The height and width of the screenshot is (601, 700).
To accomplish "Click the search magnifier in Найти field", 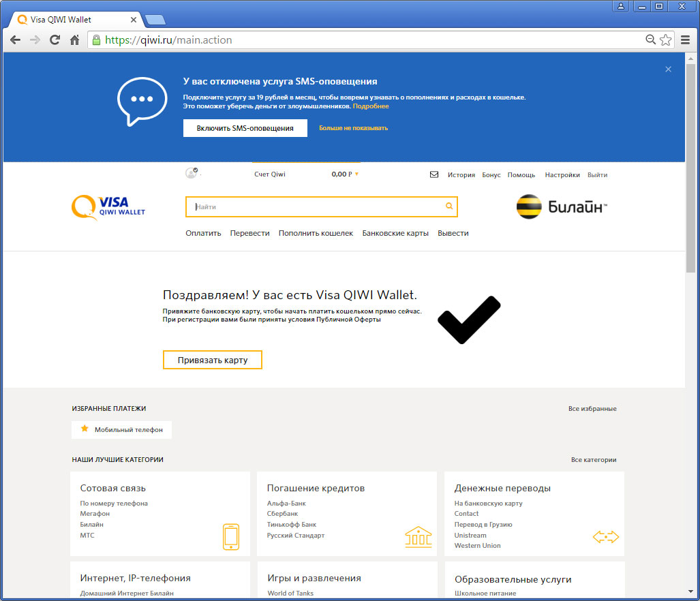I will 449,206.
